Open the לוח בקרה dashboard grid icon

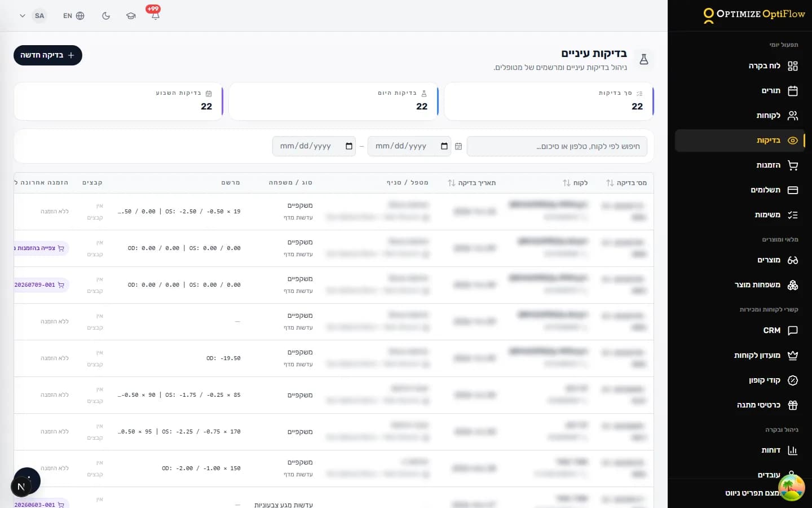click(792, 66)
